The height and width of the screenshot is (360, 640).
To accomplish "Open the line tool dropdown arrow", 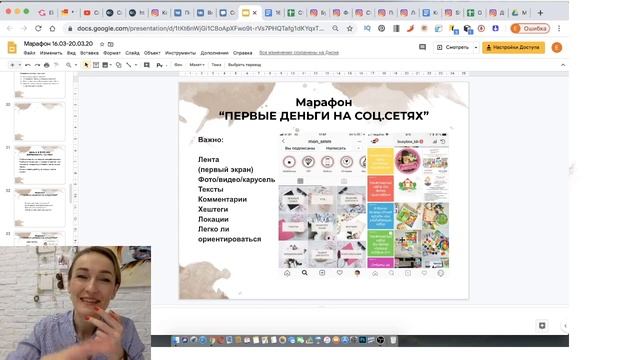I will point(136,65).
